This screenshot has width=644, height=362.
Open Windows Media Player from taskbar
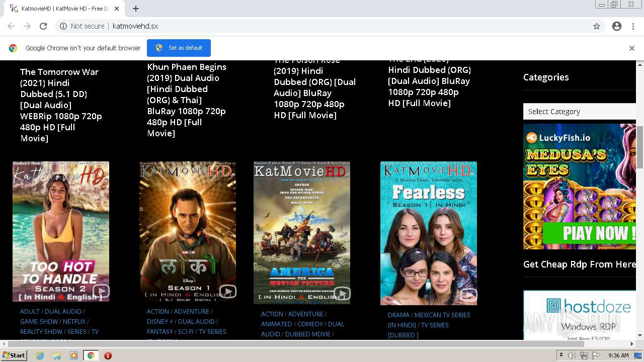tap(74, 355)
